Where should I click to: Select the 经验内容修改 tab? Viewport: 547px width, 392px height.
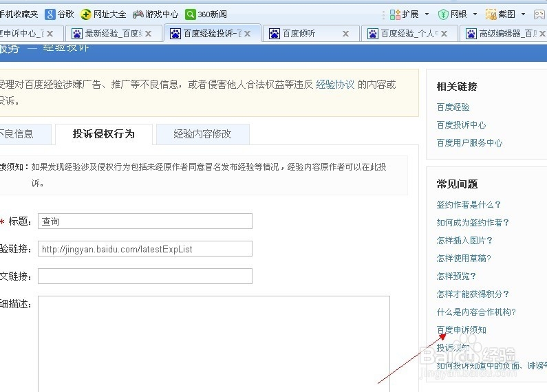pos(203,134)
